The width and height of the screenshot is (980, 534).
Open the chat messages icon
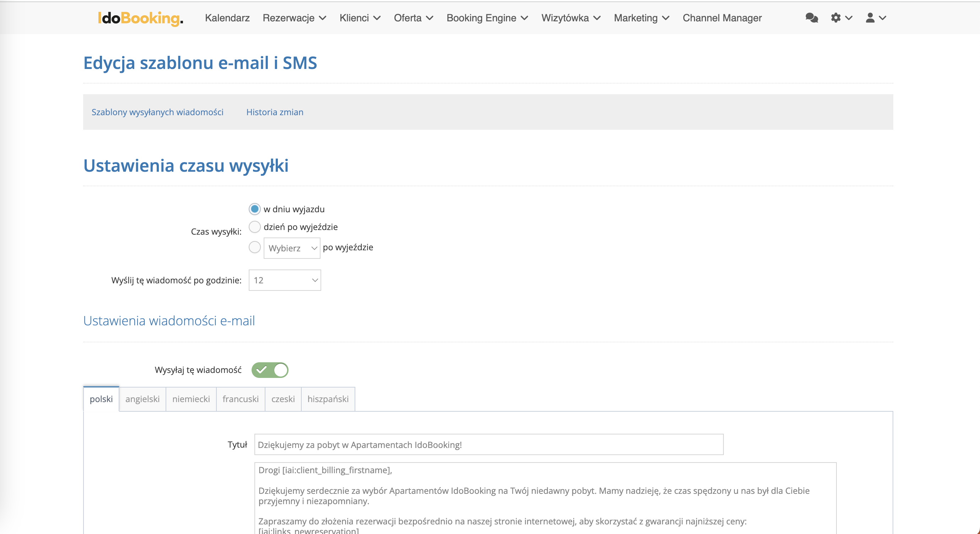point(811,18)
